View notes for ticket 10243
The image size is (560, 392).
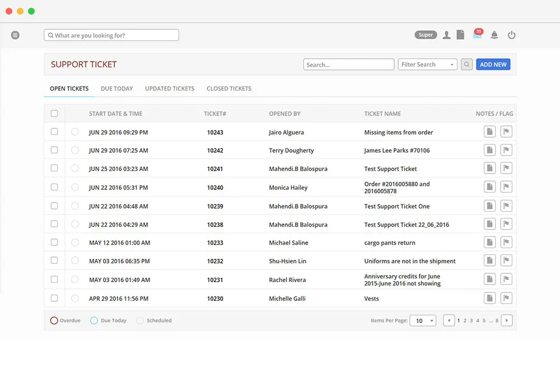click(489, 131)
